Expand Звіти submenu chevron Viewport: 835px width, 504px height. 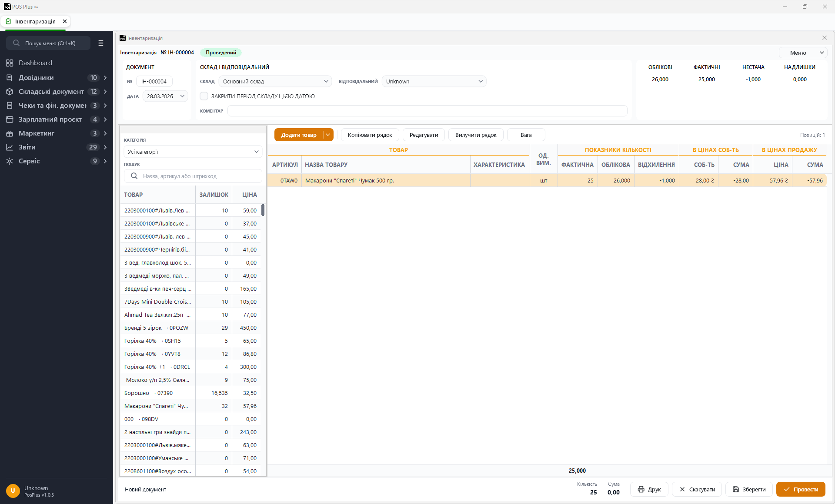pyautogui.click(x=105, y=147)
